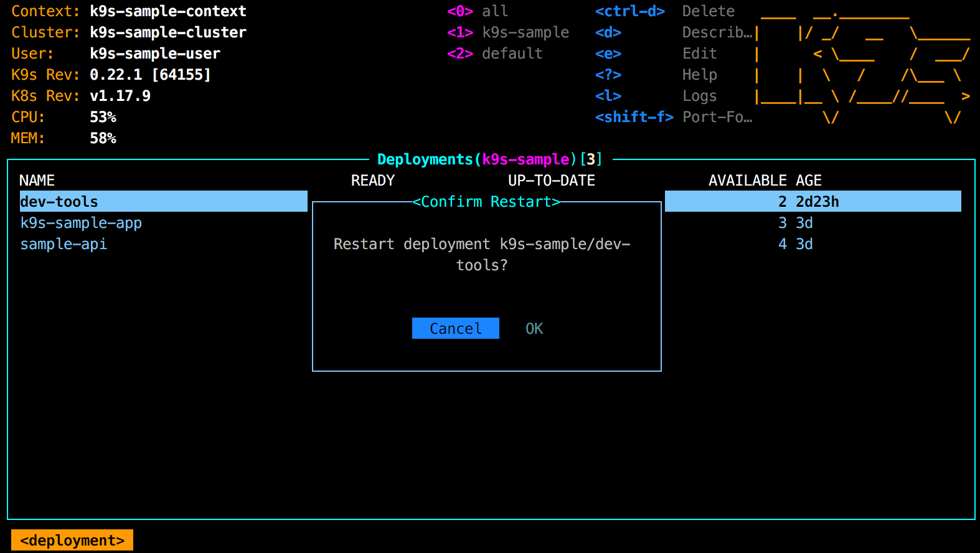Select the k9s-sample-app deployment

[81, 223]
